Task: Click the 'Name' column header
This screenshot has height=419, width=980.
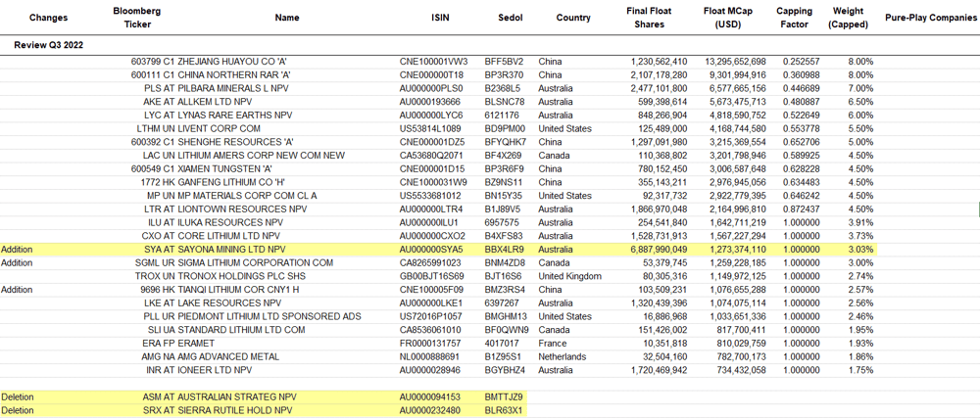Action: 287,18
